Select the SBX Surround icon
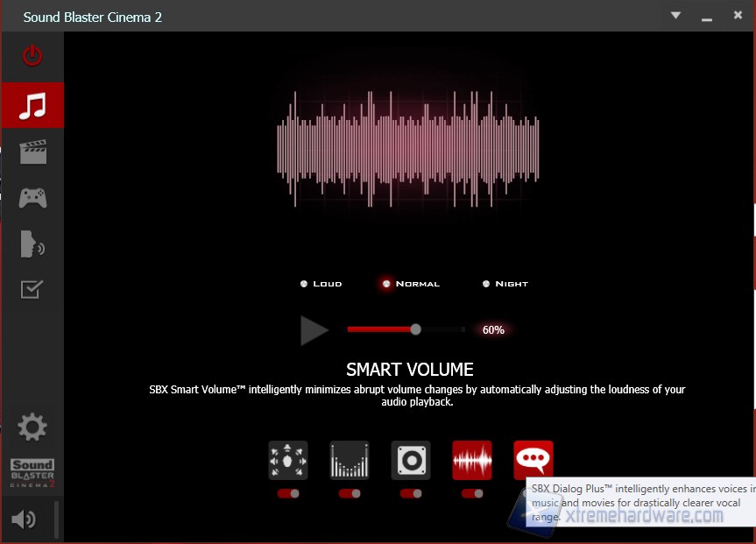This screenshot has width=756, height=544. click(x=288, y=460)
